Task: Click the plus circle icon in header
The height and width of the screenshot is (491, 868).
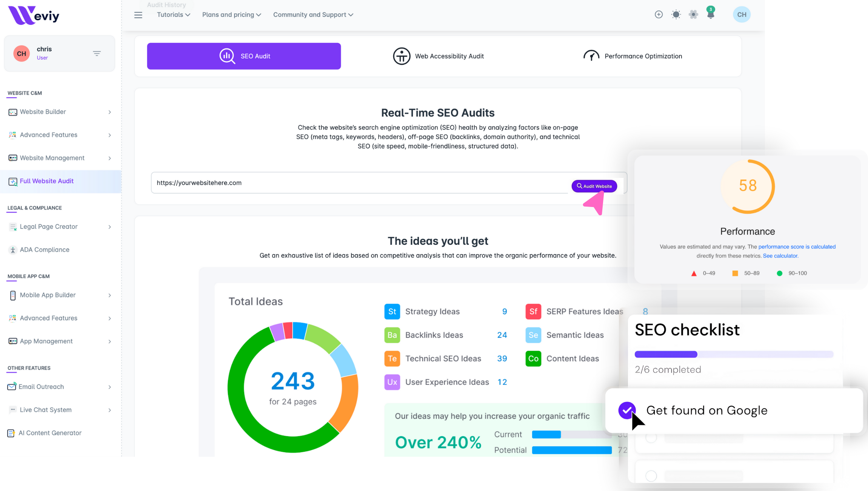Action: (659, 14)
